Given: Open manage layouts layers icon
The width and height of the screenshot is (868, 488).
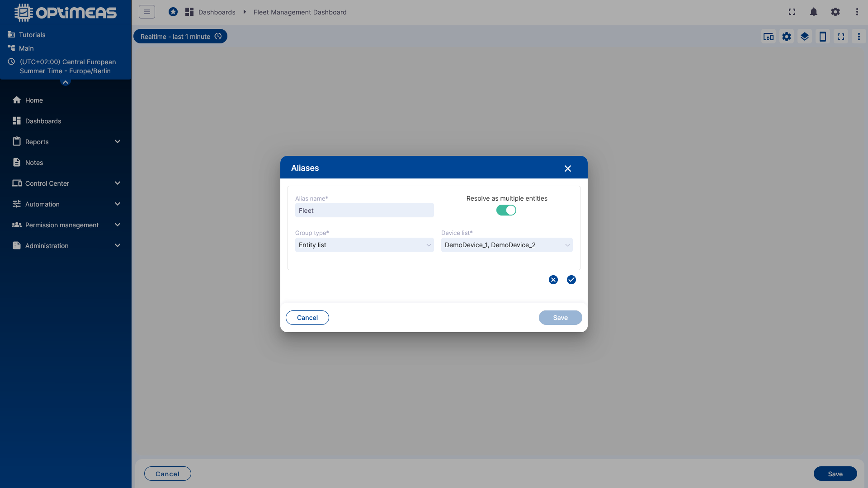Looking at the screenshot, I should [x=805, y=37].
